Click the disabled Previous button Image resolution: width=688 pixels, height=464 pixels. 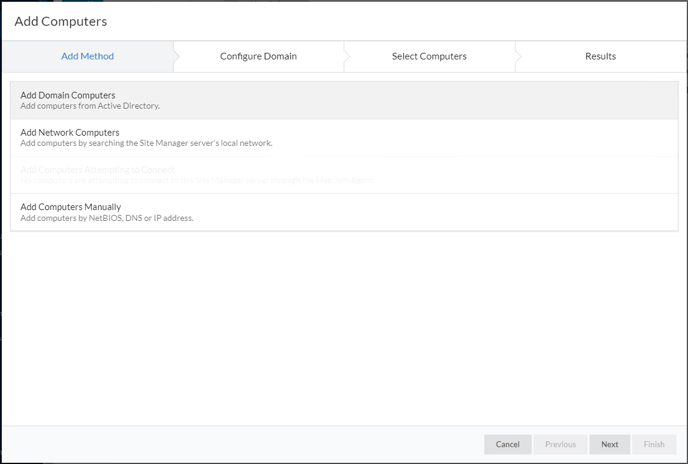560,444
